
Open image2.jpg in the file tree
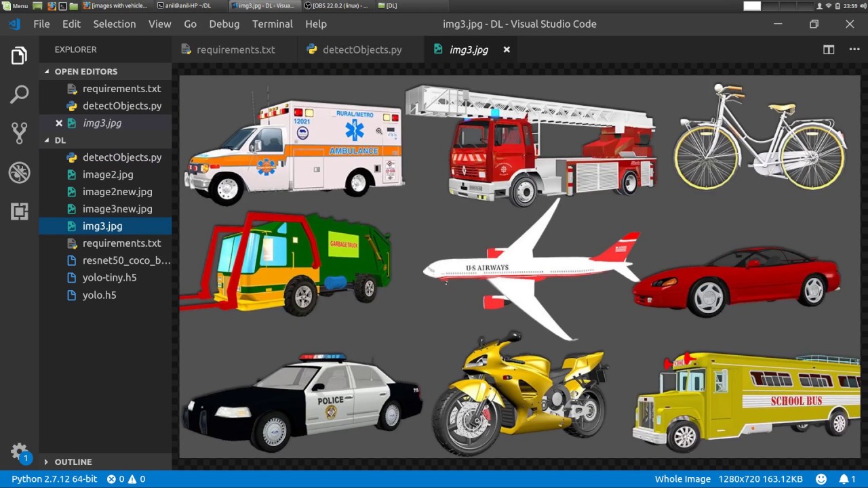point(105,174)
